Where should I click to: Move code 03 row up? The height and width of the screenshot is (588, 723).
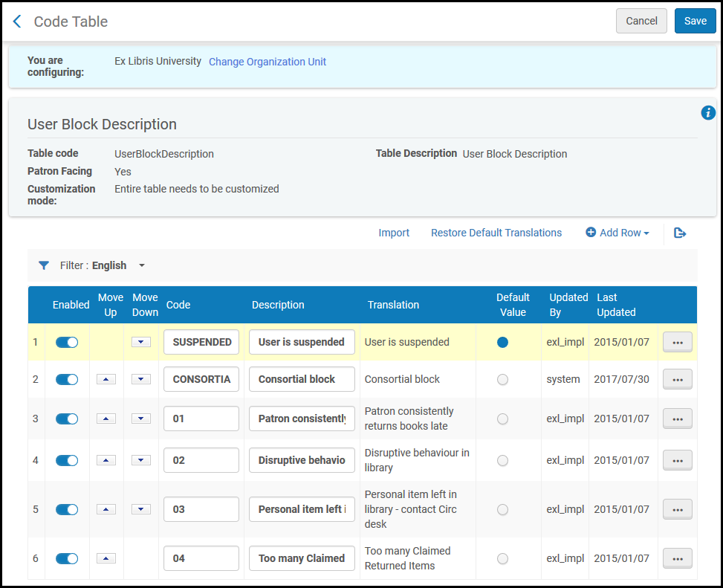click(106, 509)
